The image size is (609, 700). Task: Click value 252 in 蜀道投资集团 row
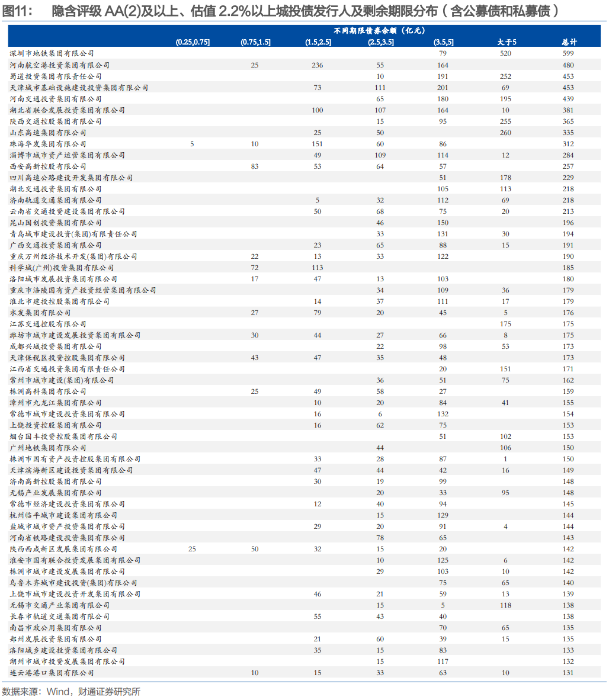505,76
